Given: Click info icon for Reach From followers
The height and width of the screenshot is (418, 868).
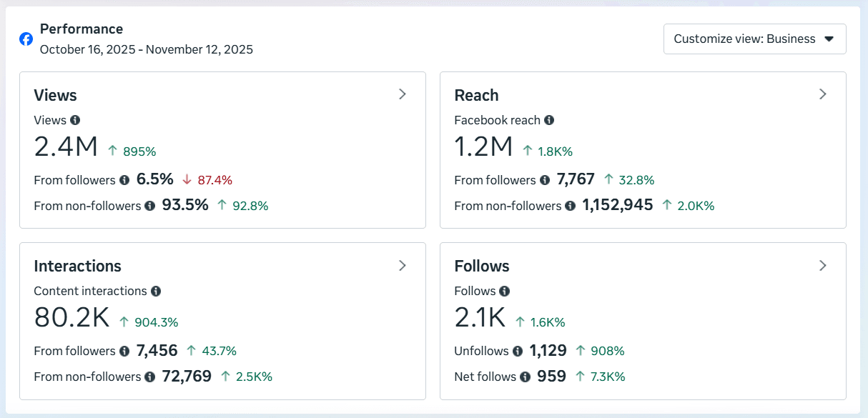Looking at the screenshot, I should (545, 180).
